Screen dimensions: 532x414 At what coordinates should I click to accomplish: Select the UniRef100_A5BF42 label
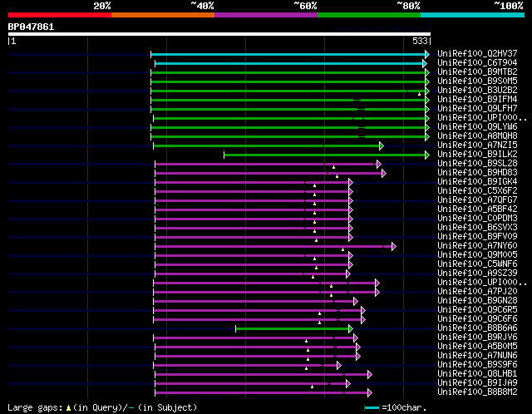(477, 209)
